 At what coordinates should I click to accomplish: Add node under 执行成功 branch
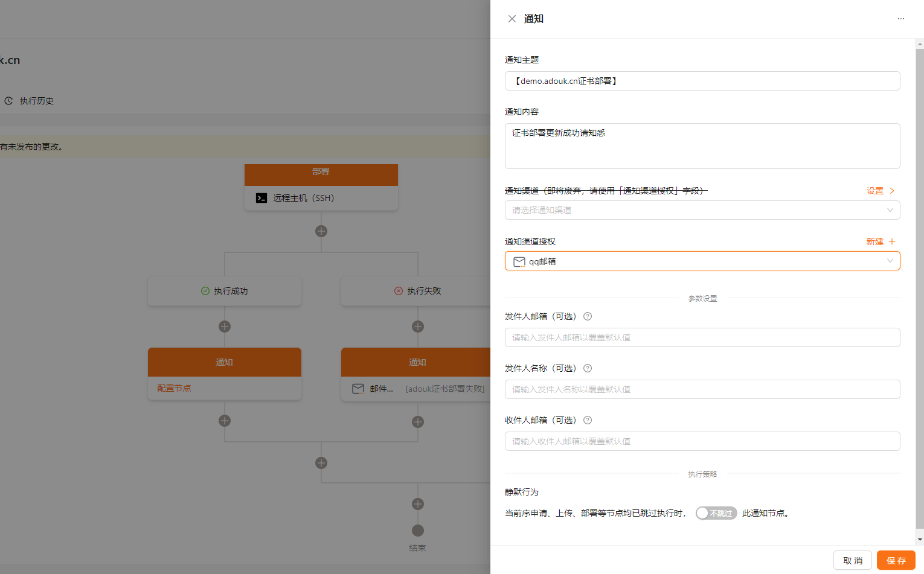click(225, 327)
